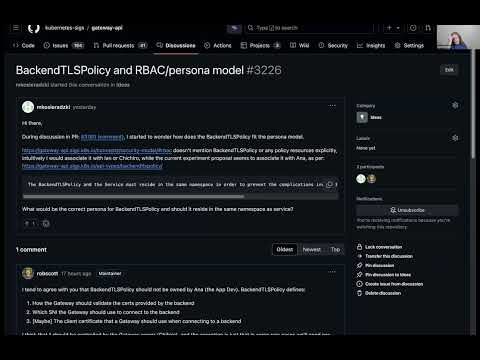Click the robscott avatar on the comment

[x=28, y=273]
